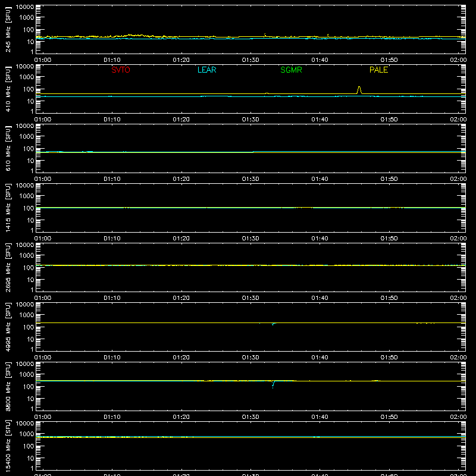Click the cyan dip in 8800 MHz plot
476x476 pixels.
pyautogui.click(x=273, y=384)
